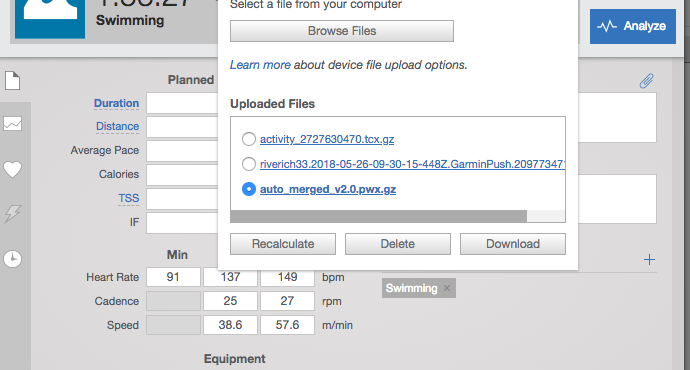Click the Swimming title beside the sport icon
The image size is (690, 370).
(130, 20)
